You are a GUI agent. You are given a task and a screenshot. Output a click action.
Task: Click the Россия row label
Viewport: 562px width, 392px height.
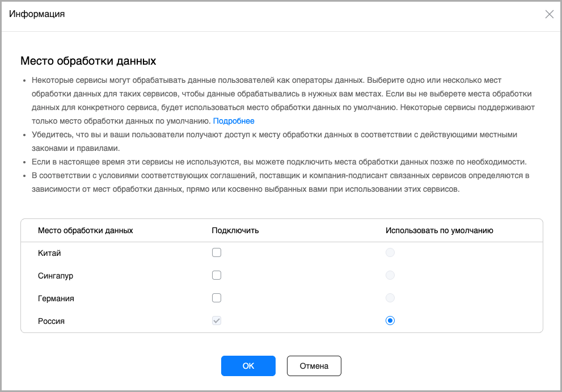point(51,321)
